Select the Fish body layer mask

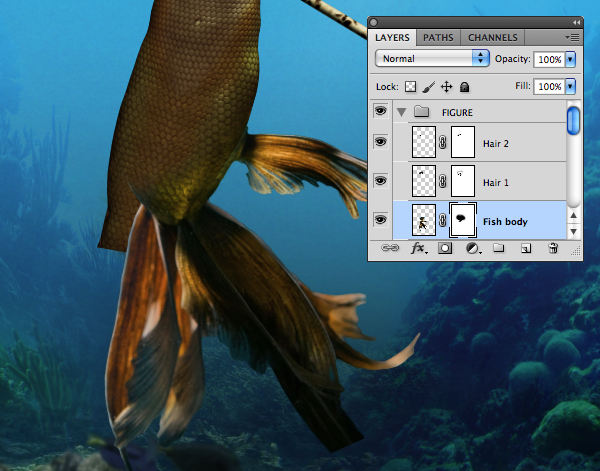463,220
